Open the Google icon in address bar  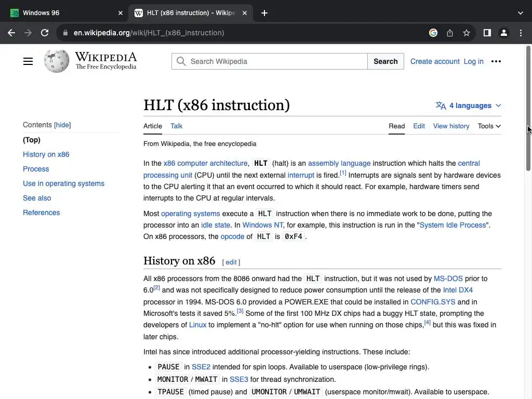pos(433,33)
